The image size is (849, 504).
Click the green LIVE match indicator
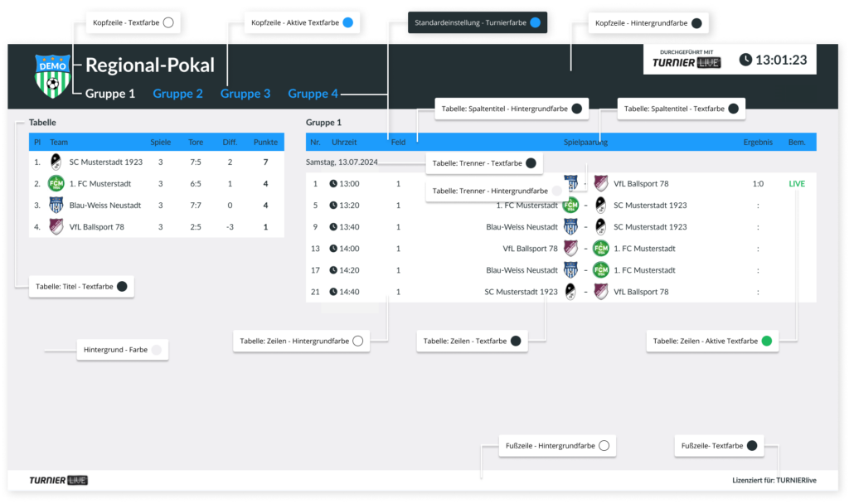797,183
